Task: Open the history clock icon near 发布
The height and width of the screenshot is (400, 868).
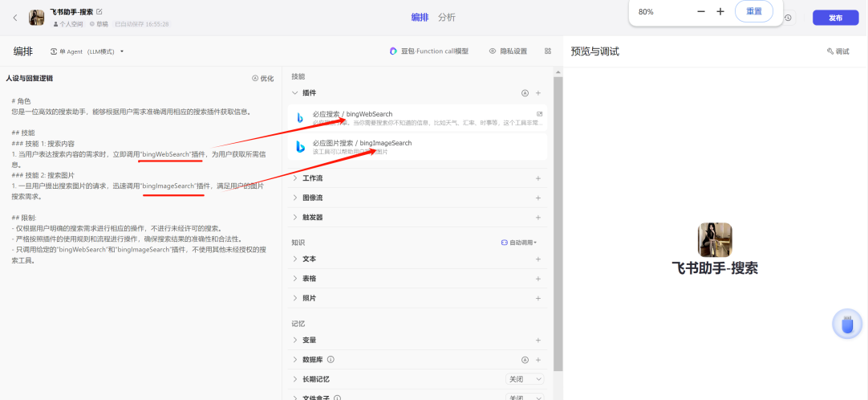Action: pos(789,18)
